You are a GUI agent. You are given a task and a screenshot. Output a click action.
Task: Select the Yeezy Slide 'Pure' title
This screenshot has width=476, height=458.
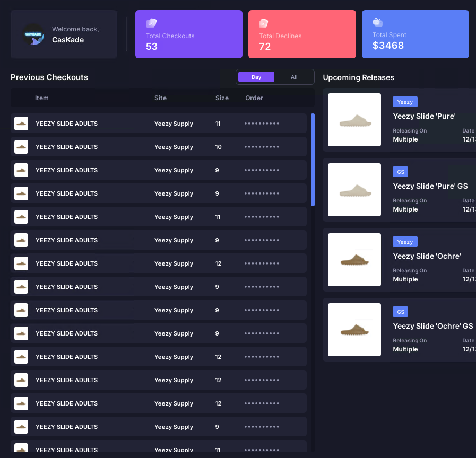pos(424,116)
